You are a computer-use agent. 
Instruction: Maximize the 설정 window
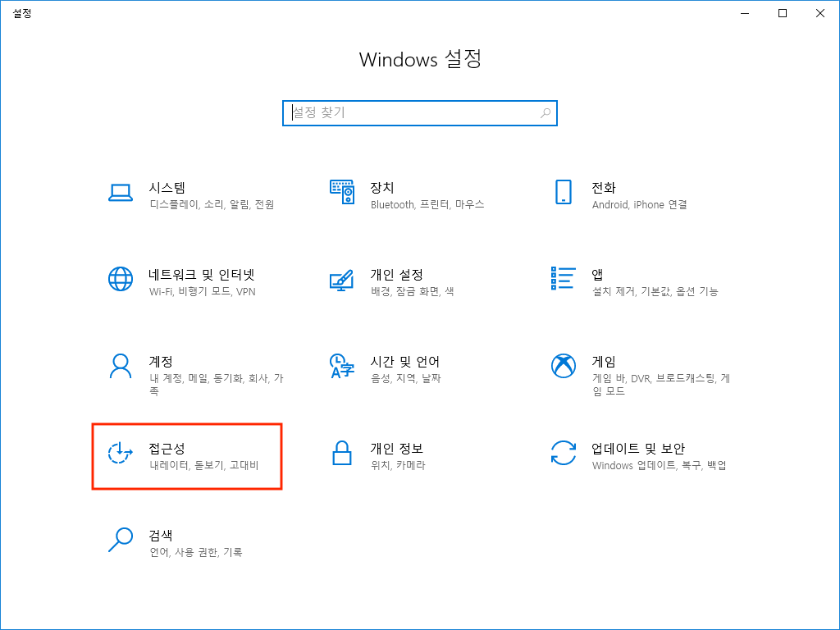pyautogui.click(x=782, y=13)
